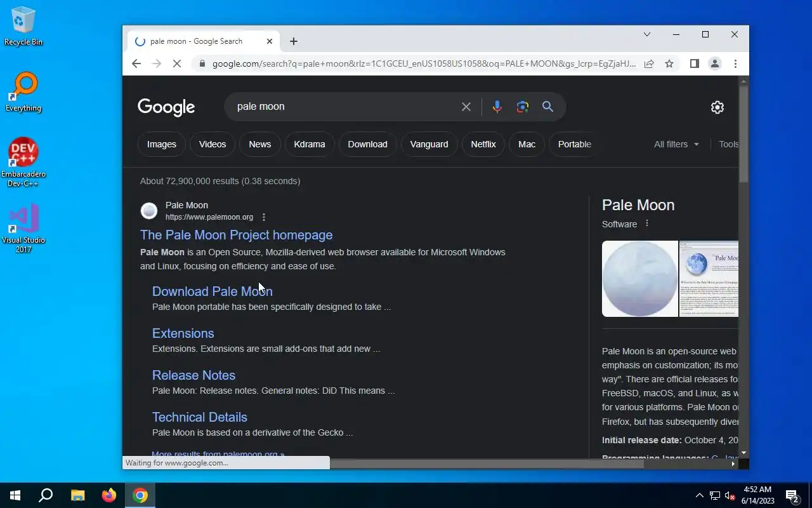Screen dimensions: 812x508
Task: Open Chrome's three-dot menu
Action: pyautogui.click(x=735, y=63)
